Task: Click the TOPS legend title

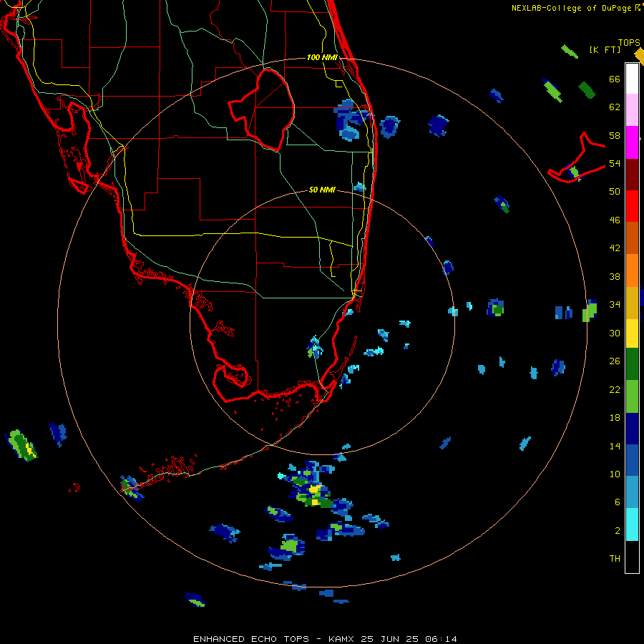Action: pos(629,43)
